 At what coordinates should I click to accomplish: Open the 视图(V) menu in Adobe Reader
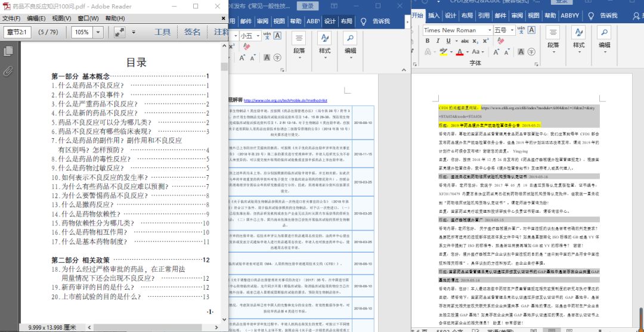pyautogui.click(x=61, y=18)
